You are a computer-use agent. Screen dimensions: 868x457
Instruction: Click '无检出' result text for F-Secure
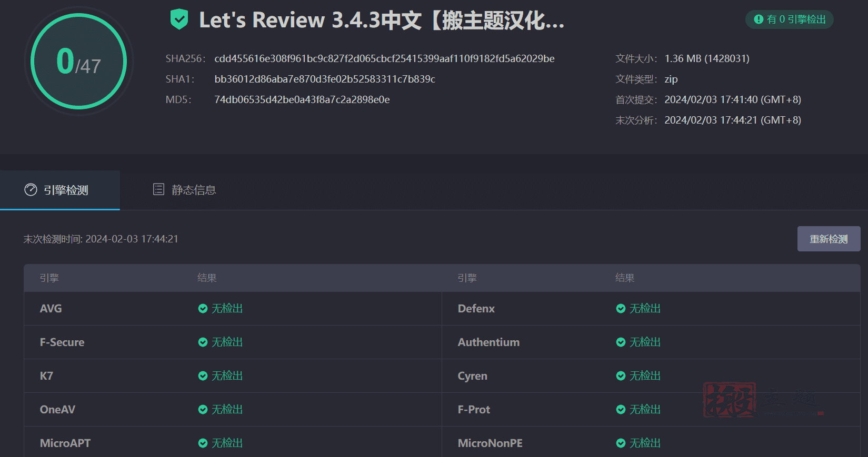pyautogui.click(x=227, y=342)
